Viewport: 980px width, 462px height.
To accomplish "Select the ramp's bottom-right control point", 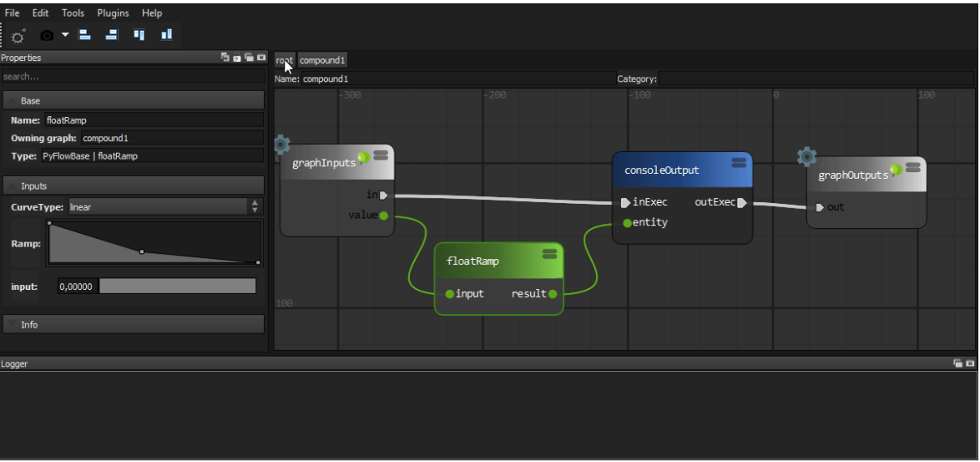I will [258, 262].
